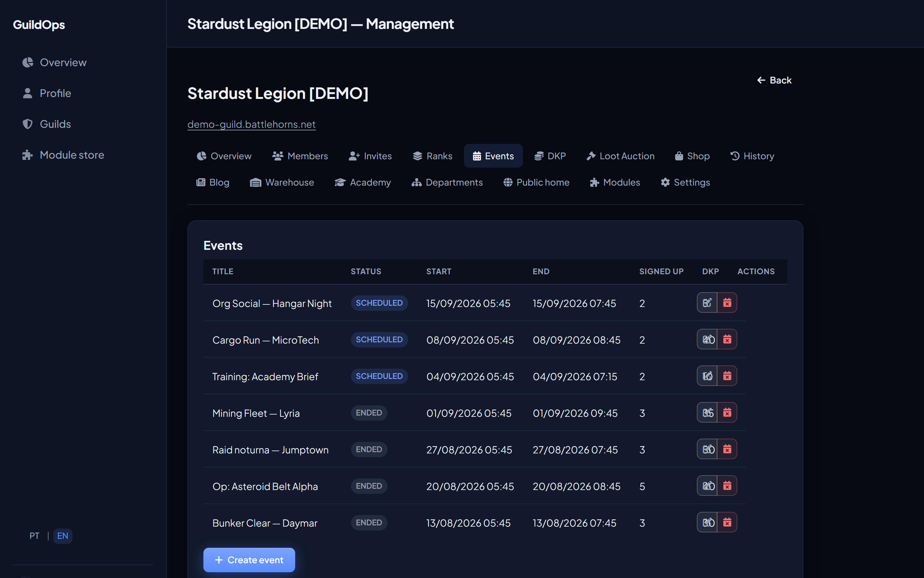924x578 pixels.
Task: Delete the Training: Academy Brief event
Action: tap(727, 376)
